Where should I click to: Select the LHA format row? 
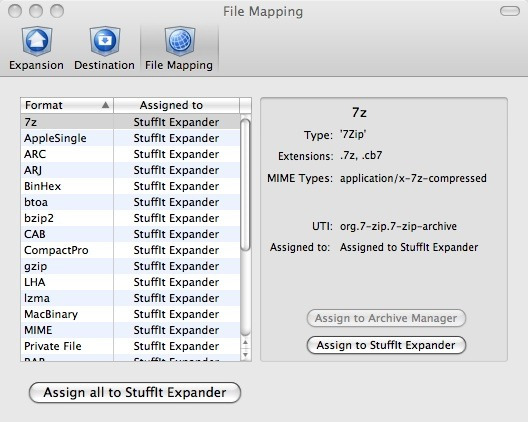130,282
